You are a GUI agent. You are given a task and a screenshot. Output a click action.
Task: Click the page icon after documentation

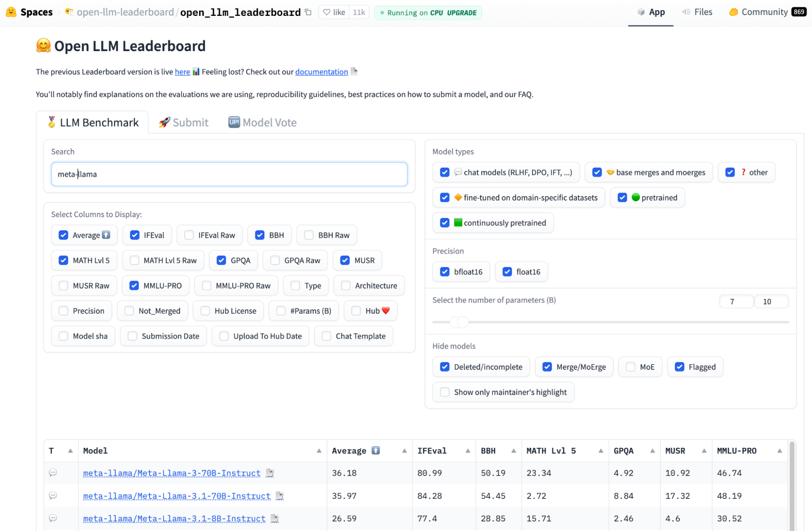[x=354, y=71]
